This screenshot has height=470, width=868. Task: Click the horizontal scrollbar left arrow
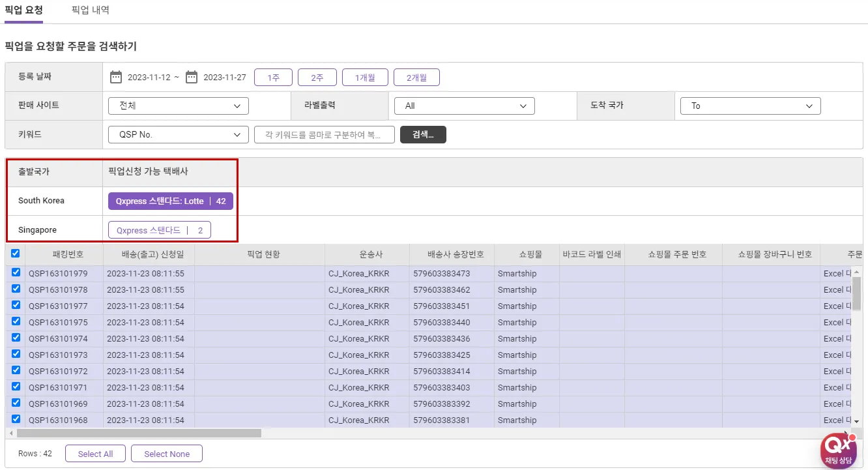(10, 433)
